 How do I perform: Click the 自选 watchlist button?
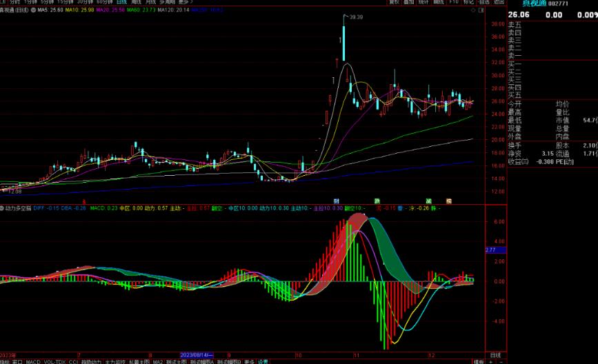coord(484,2)
